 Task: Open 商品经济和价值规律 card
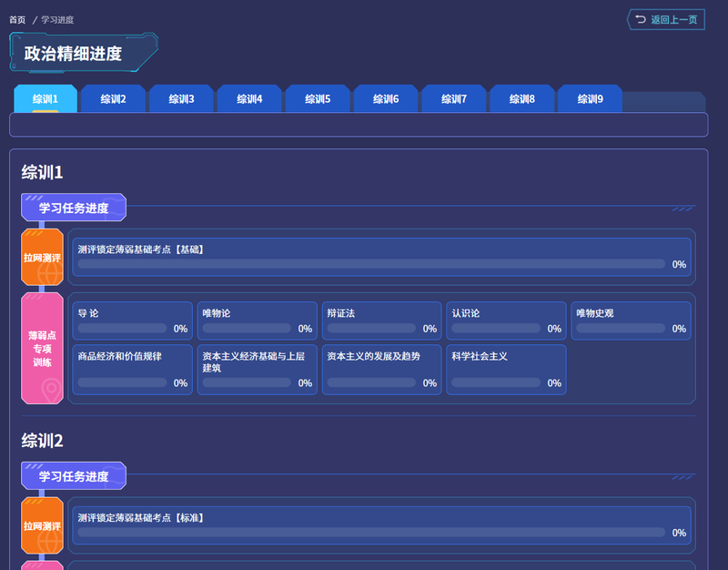point(131,369)
